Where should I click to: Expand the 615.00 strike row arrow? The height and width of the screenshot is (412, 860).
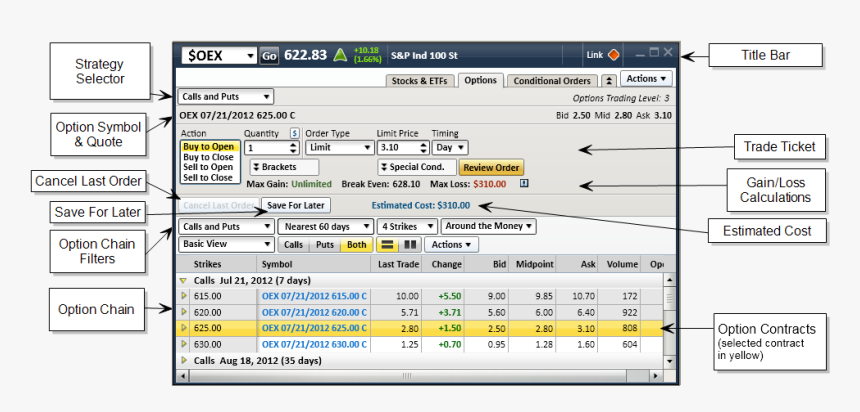184,296
